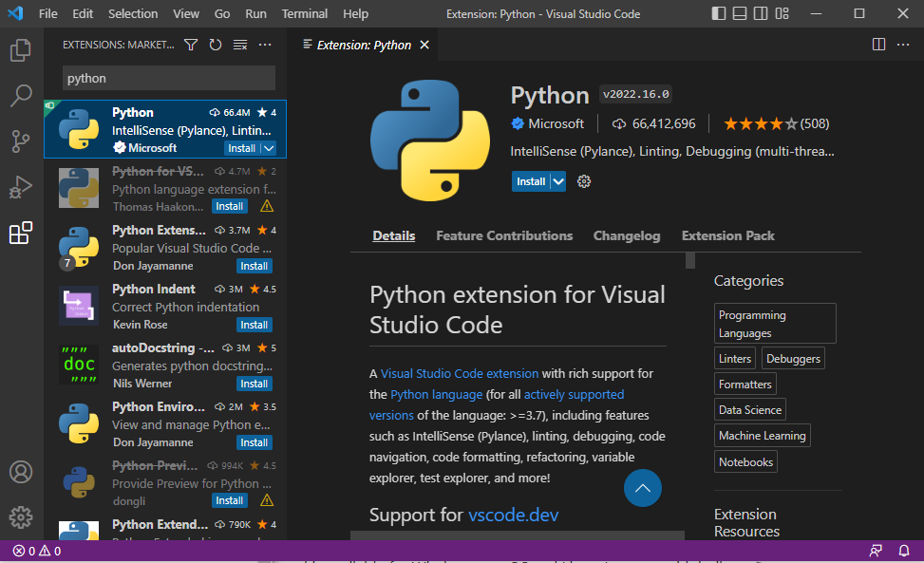This screenshot has width=924, height=563.
Task: Open the Run menu
Action: [x=255, y=13]
